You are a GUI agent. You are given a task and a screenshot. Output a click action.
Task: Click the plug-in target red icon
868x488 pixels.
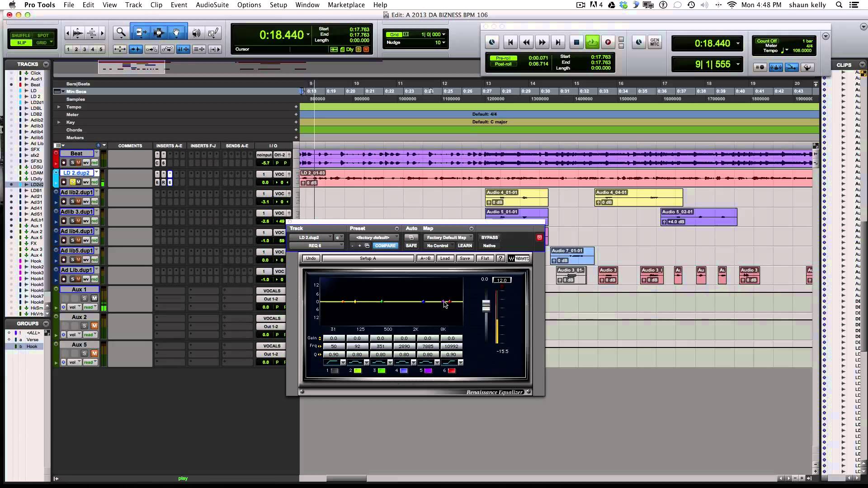539,238
